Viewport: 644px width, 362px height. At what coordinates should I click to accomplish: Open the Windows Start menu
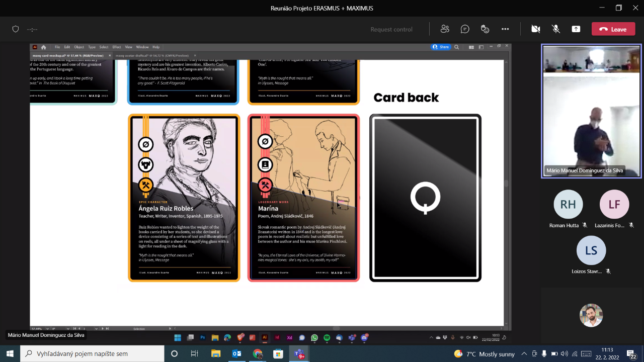[x=10, y=353]
